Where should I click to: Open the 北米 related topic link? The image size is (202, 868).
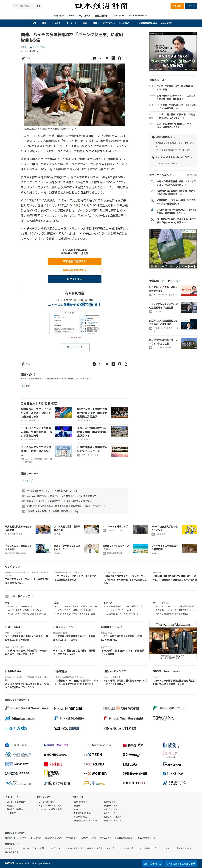(x=28, y=386)
